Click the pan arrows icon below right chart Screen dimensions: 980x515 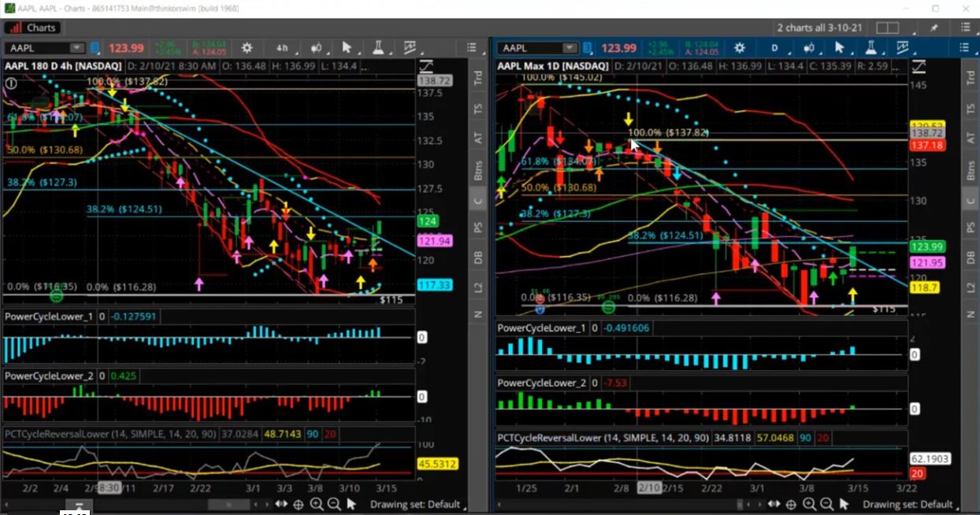(x=775, y=504)
